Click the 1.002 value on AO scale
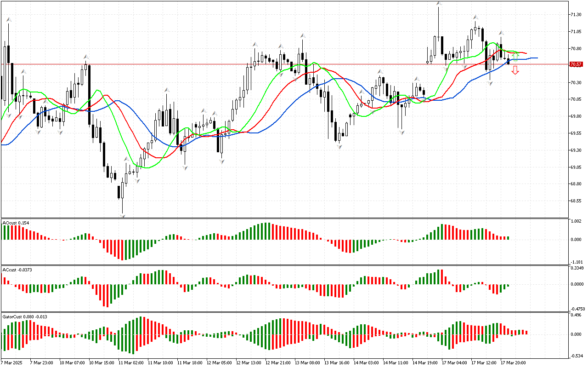588x368 pixels. (x=576, y=221)
